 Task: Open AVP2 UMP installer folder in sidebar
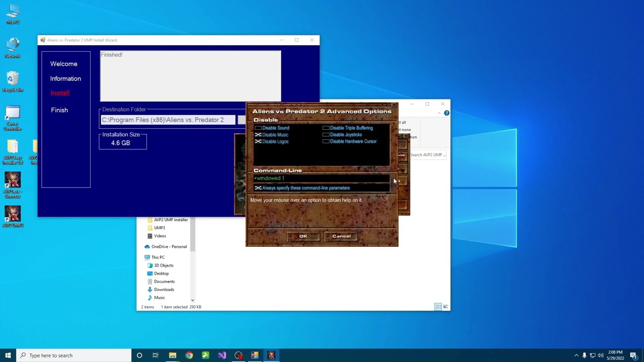pos(167,220)
